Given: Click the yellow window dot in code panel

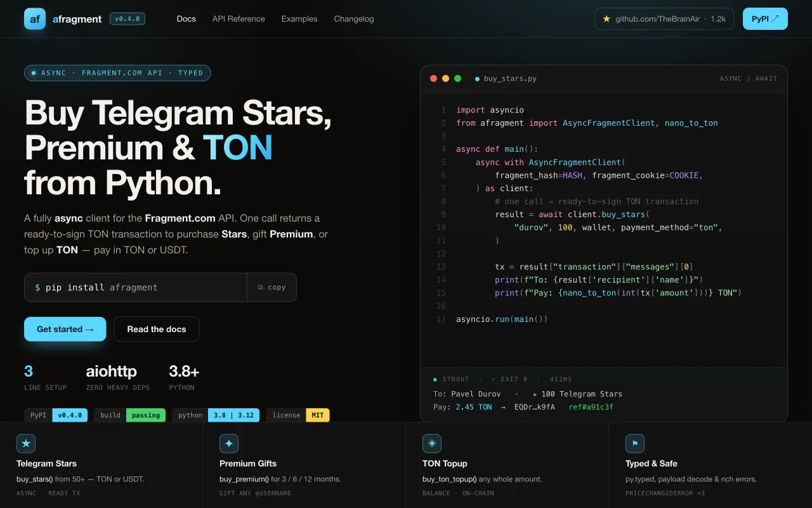Looking at the screenshot, I should (445, 79).
